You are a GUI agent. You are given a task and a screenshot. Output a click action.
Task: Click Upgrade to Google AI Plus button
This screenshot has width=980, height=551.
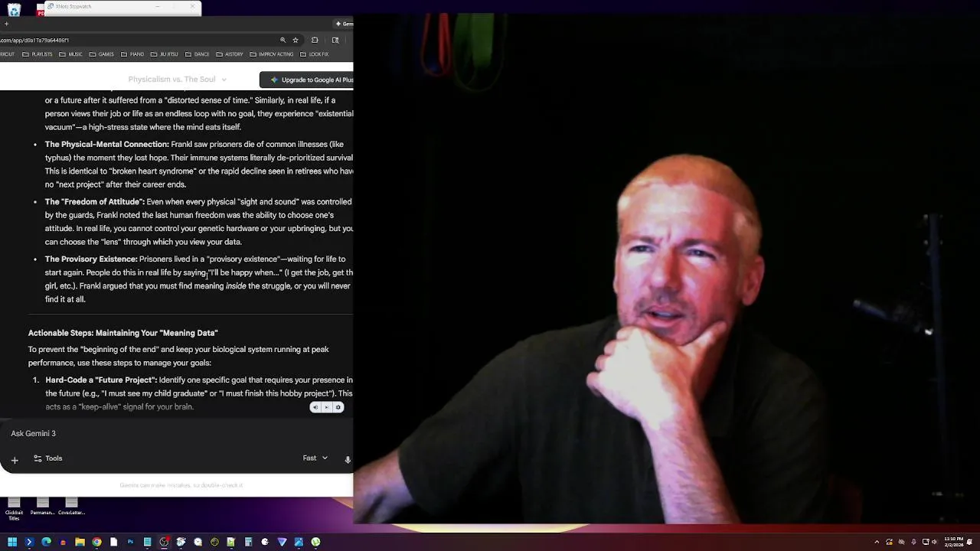tap(307, 80)
